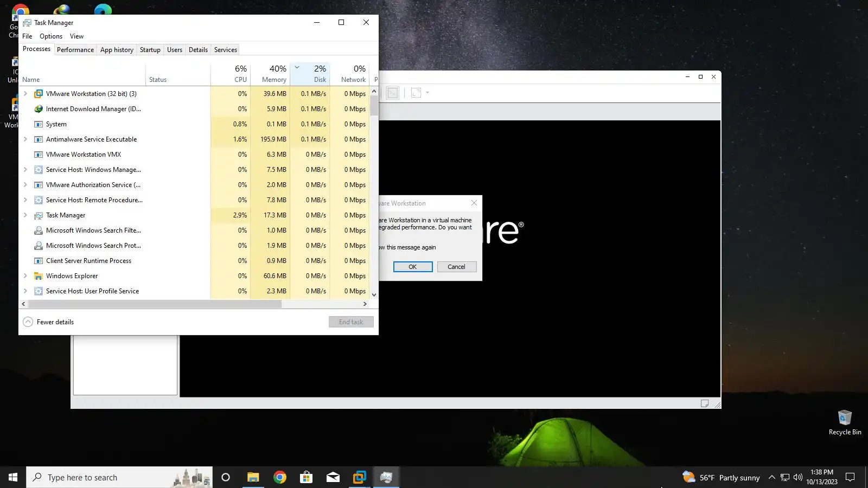868x488 pixels.
Task: Close the VMware Workstation message dialog
Action: (474, 203)
